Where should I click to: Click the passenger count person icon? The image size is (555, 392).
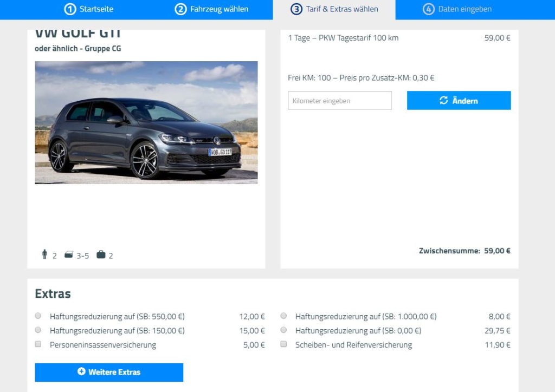(44, 254)
